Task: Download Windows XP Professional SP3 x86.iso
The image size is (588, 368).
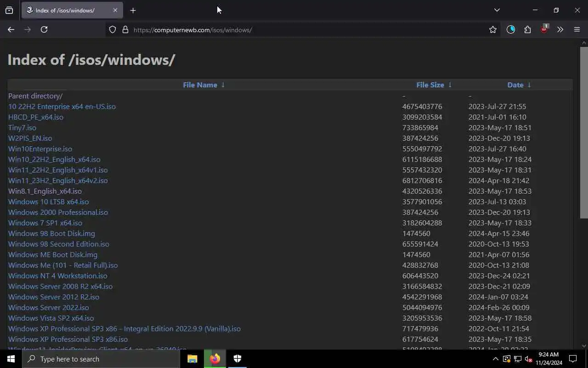Action: [x=68, y=339]
